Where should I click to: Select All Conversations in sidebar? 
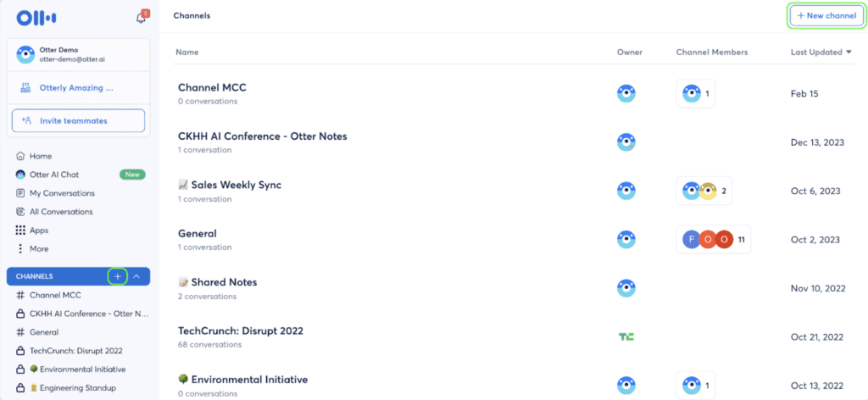coord(60,212)
